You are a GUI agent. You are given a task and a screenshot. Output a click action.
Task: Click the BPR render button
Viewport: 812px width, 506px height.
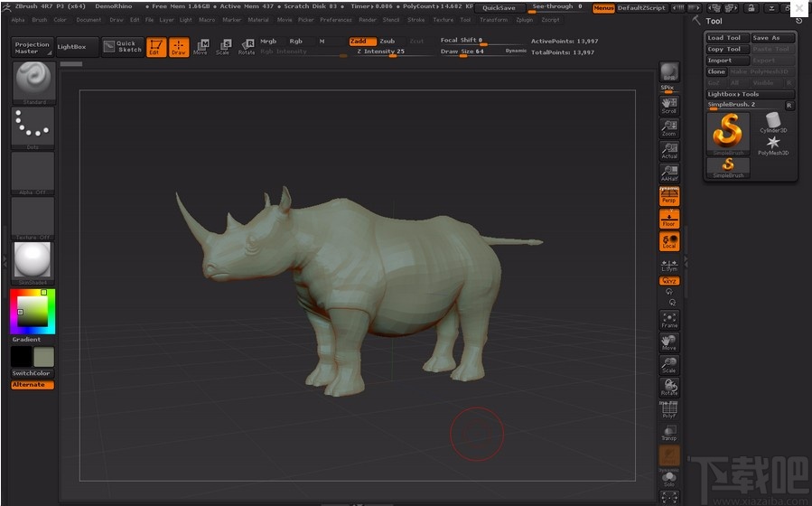click(669, 72)
